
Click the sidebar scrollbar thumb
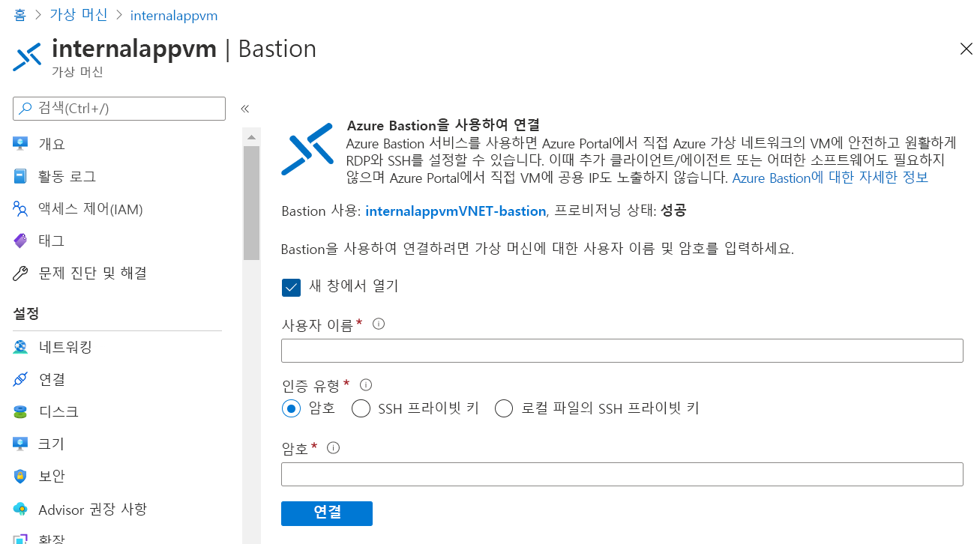coord(251,203)
